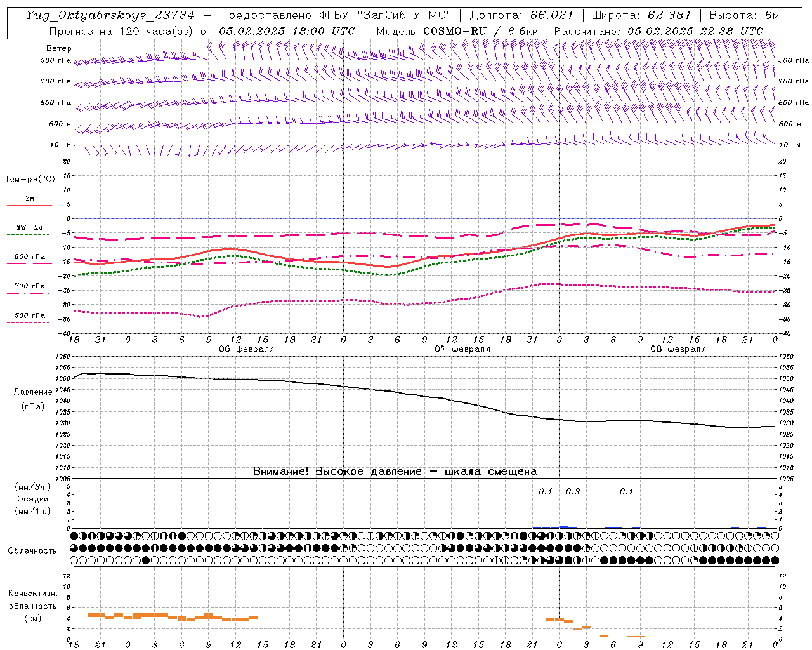Click the 07 февраля date label
Viewport: 812px width, 650px height.
[x=462, y=349]
